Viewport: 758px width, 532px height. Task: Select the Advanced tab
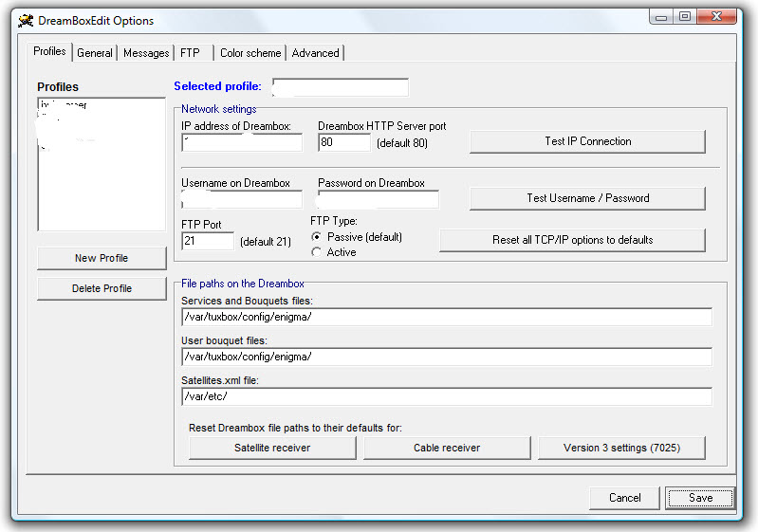click(x=316, y=53)
